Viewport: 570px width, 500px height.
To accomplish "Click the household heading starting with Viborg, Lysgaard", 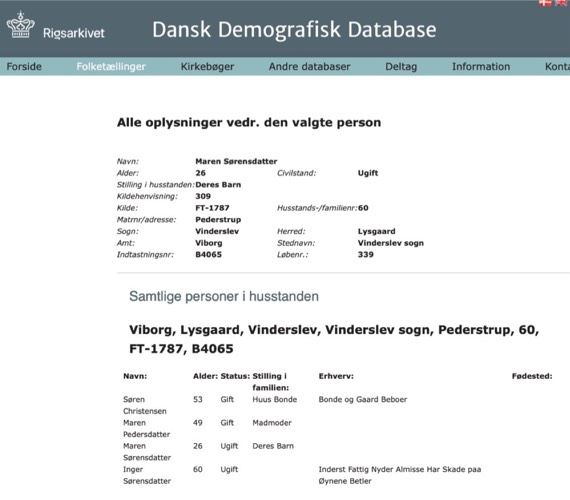I will [334, 339].
